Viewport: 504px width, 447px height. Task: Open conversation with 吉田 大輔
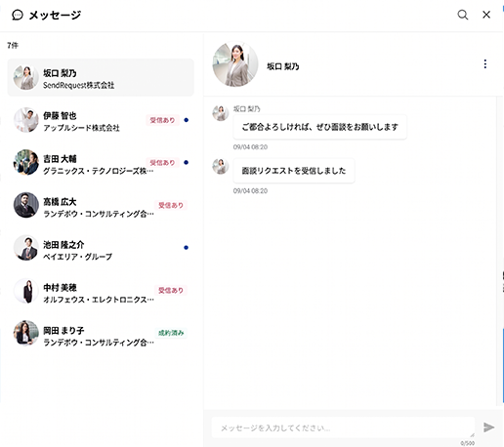click(x=101, y=163)
